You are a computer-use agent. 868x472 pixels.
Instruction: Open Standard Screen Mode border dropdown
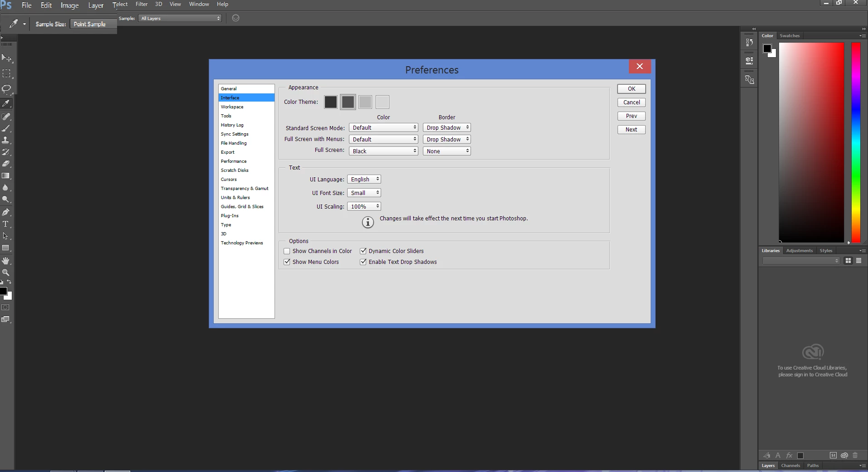(446, 128)
